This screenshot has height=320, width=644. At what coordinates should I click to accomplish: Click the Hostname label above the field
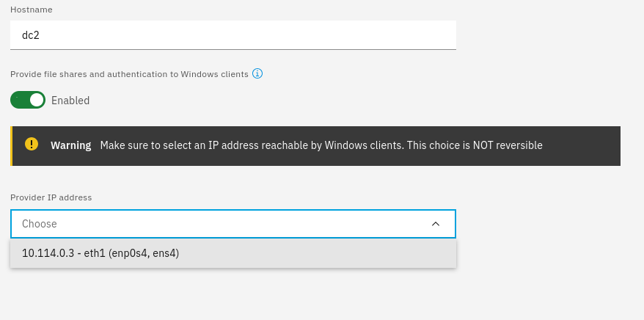tap(32, 10)
